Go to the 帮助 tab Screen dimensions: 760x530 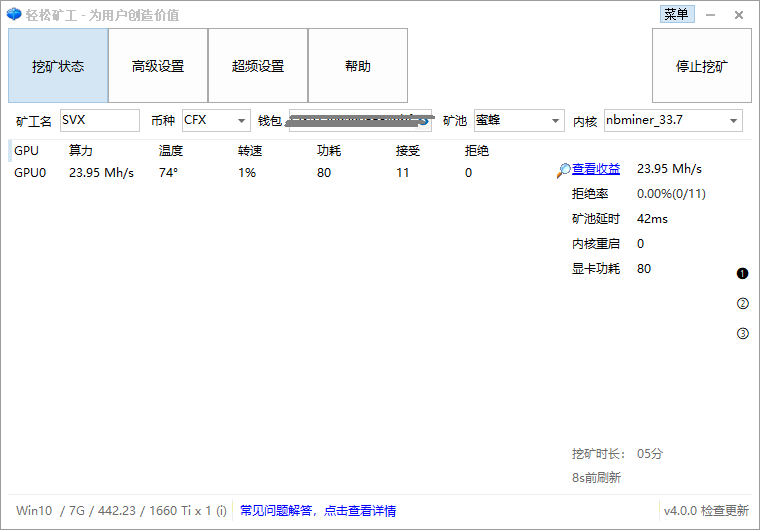358,66
